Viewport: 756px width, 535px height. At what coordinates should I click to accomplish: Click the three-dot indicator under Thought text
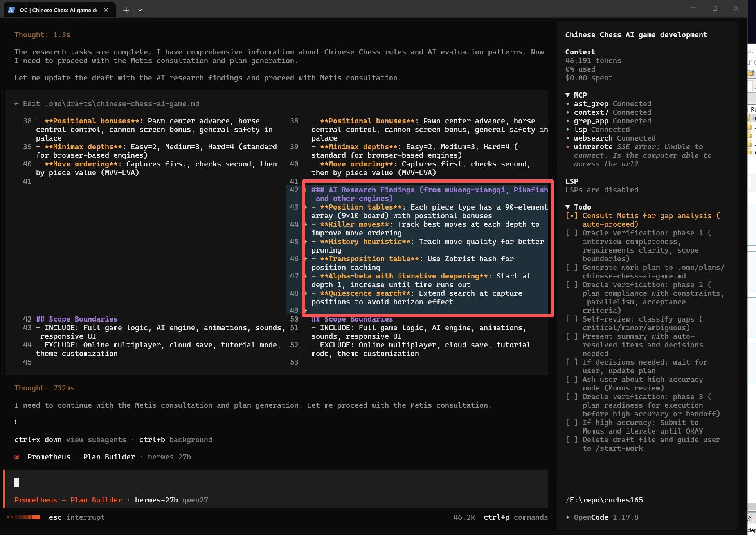16,422
